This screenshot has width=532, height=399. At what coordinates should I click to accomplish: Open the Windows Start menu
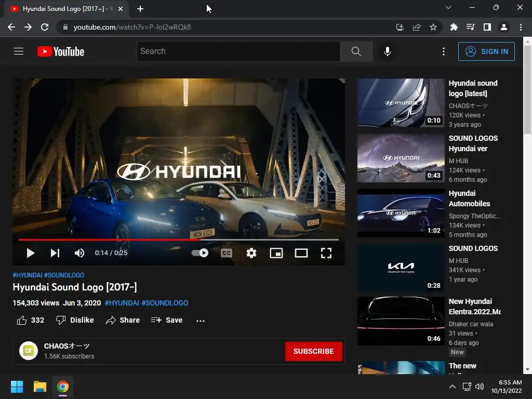point(17,387)
